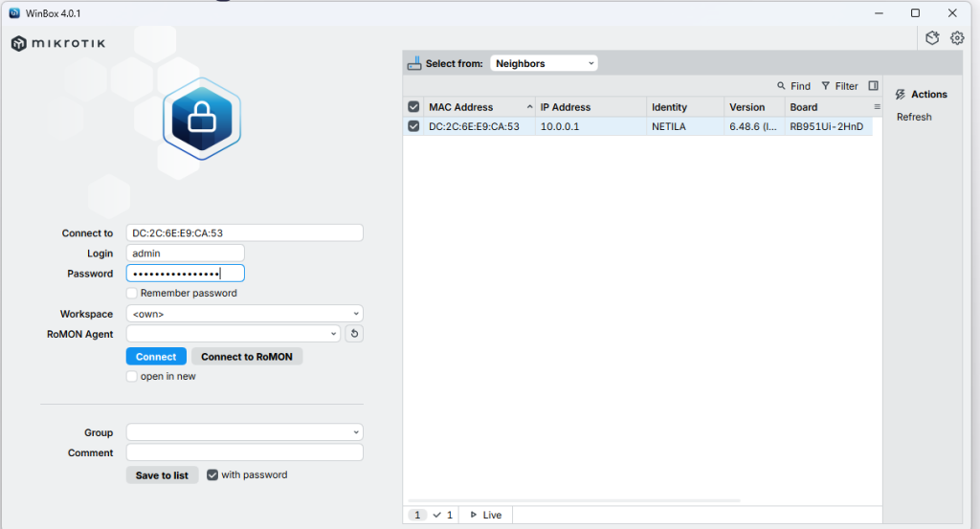
Task: Expand the Group dropdown
Action: tap(244, 432)
